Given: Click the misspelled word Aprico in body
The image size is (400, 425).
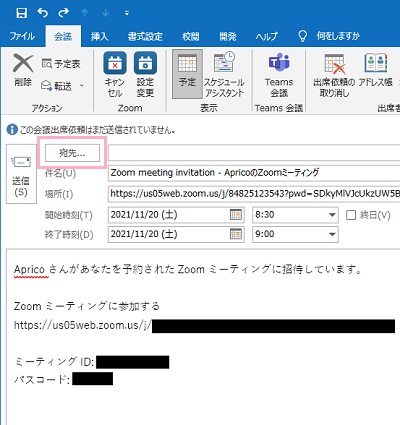Looking at the screenshot, I should pos(29,269).
